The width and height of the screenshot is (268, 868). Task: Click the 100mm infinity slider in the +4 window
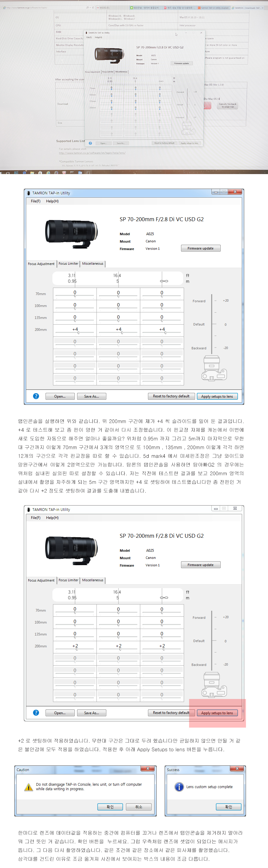click(162, 308)
